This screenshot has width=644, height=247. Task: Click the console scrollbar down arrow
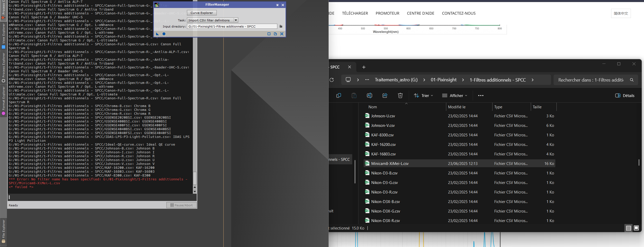tap(195, 191)
